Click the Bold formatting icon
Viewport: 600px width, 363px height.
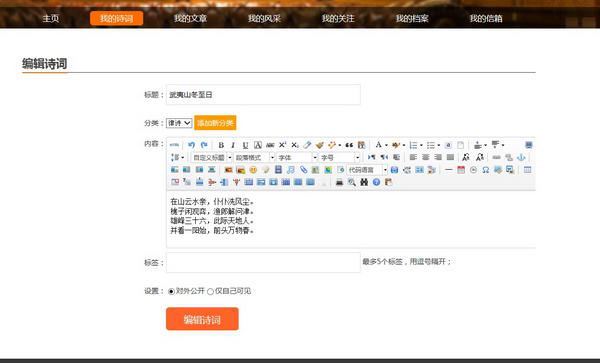(221, 145)
